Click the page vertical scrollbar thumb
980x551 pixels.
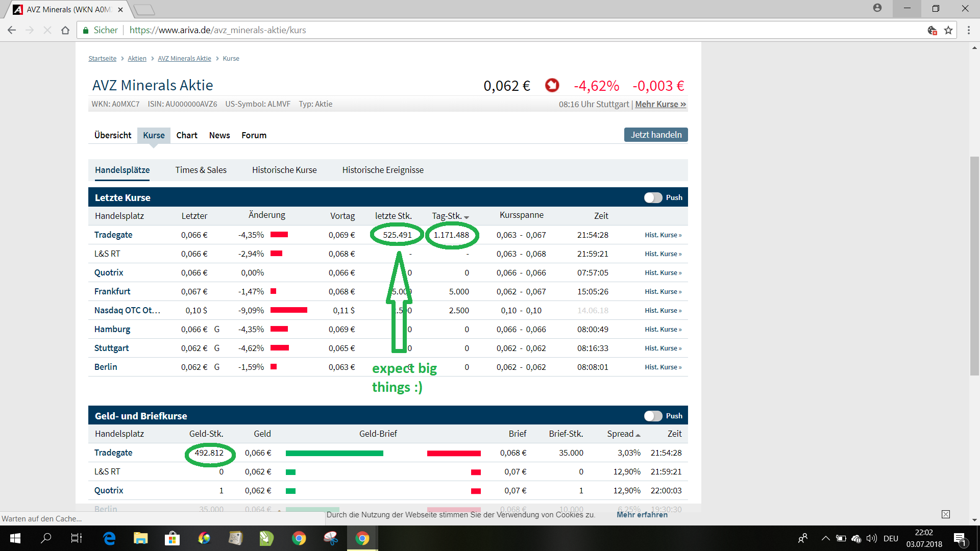974,265
